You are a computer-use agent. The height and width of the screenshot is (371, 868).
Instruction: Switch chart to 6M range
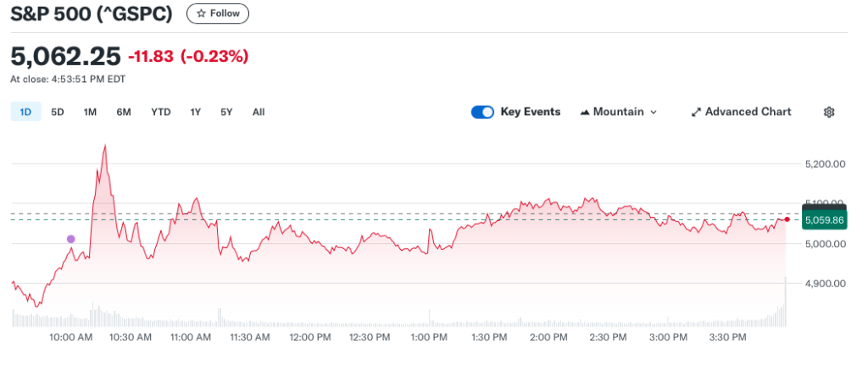pos(124,112)
